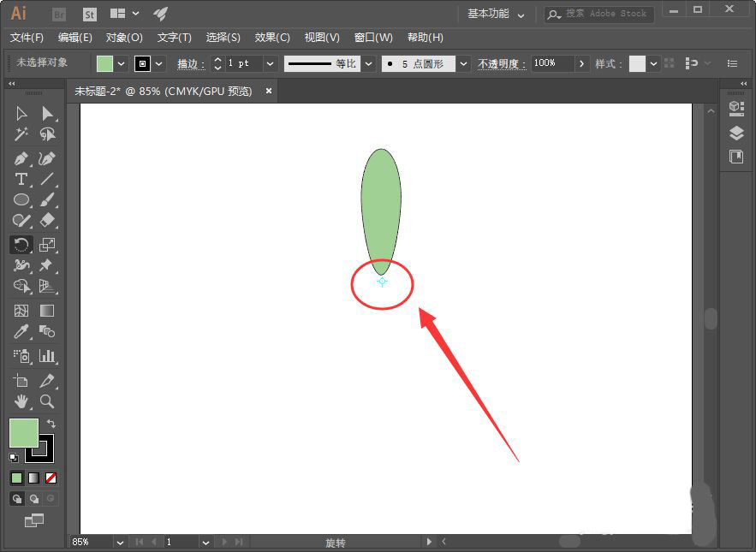Open the Layers panel icon
This screenshot has height=552, width=756.
tap(735, 133)
